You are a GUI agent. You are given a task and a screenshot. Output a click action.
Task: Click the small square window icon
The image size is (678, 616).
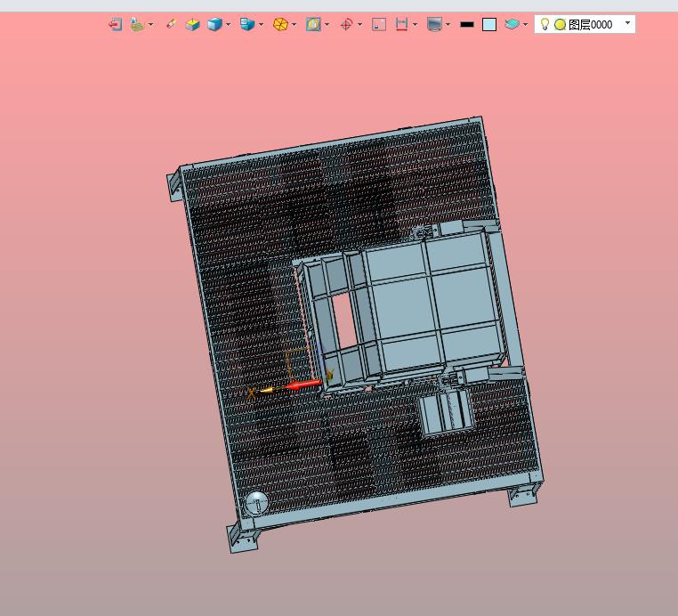(x=379, y=25)
